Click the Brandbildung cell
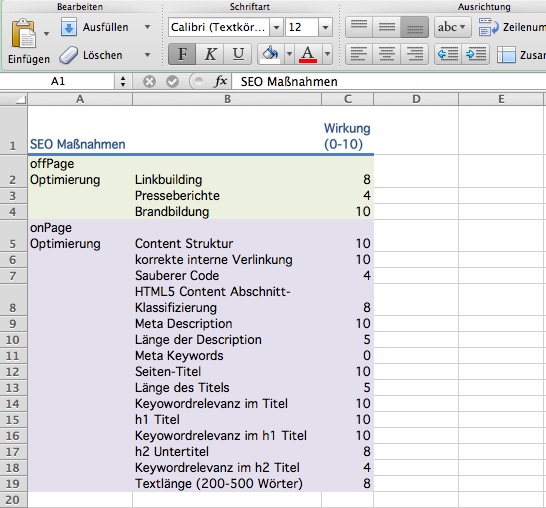Image resolution: width=546 pixels, height=508 pixels. point(227,212)
